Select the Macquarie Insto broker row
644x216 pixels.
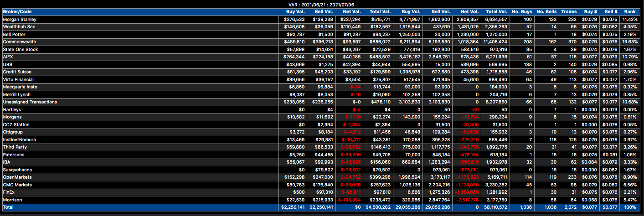(322, 87)
